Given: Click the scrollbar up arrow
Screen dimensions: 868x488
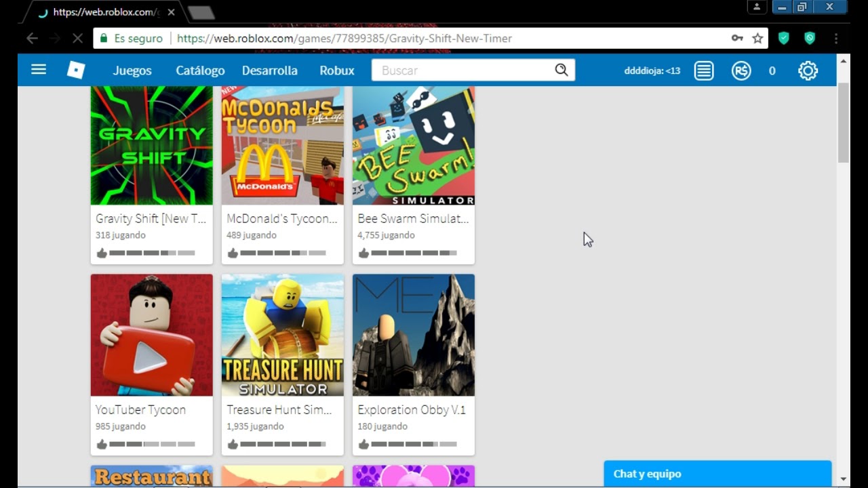Looking at the screenshot, I should (844, 60).
